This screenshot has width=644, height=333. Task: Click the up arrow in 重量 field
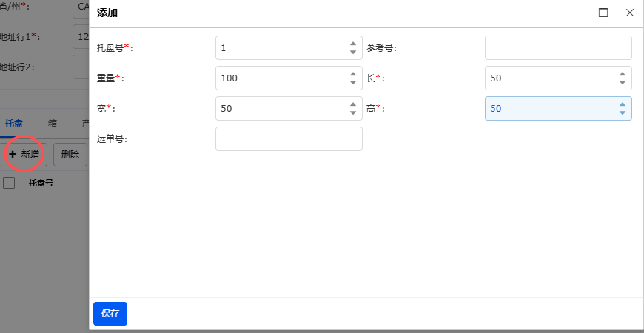tap(353, 74)
